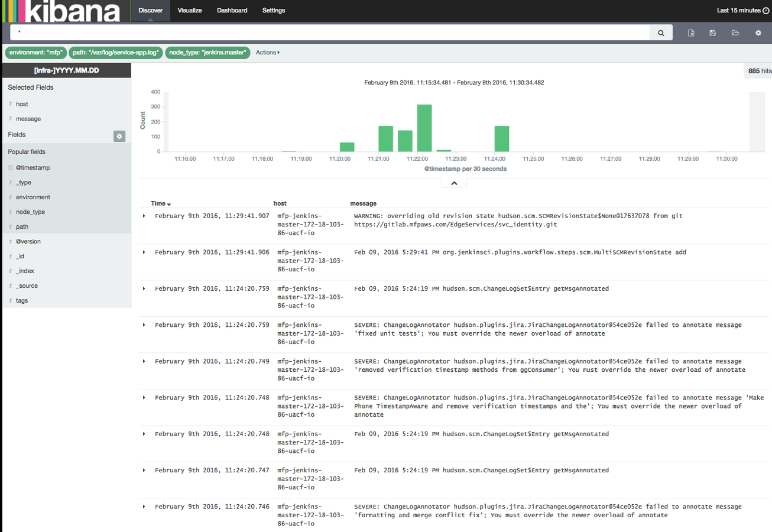
Task: Open the Actions filter menu
Action: click(x=268, y=53)
